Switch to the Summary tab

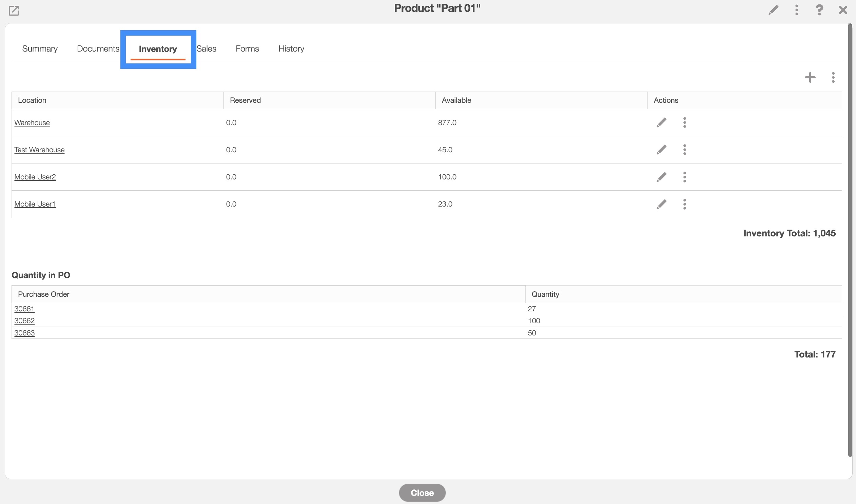40,49
